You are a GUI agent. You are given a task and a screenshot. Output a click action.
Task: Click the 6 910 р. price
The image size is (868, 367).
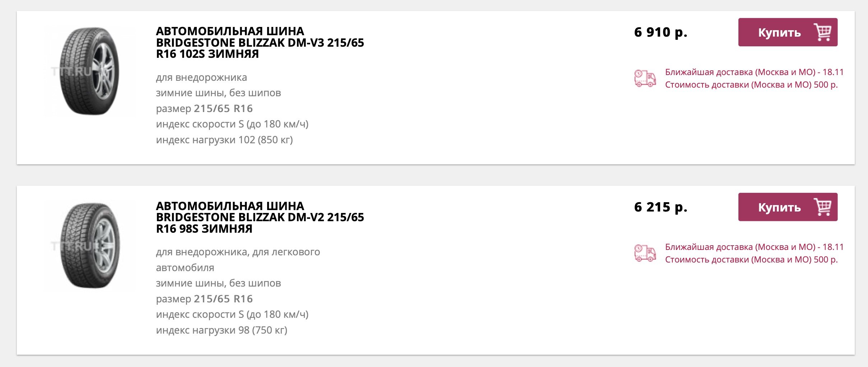tap(661, 32)
